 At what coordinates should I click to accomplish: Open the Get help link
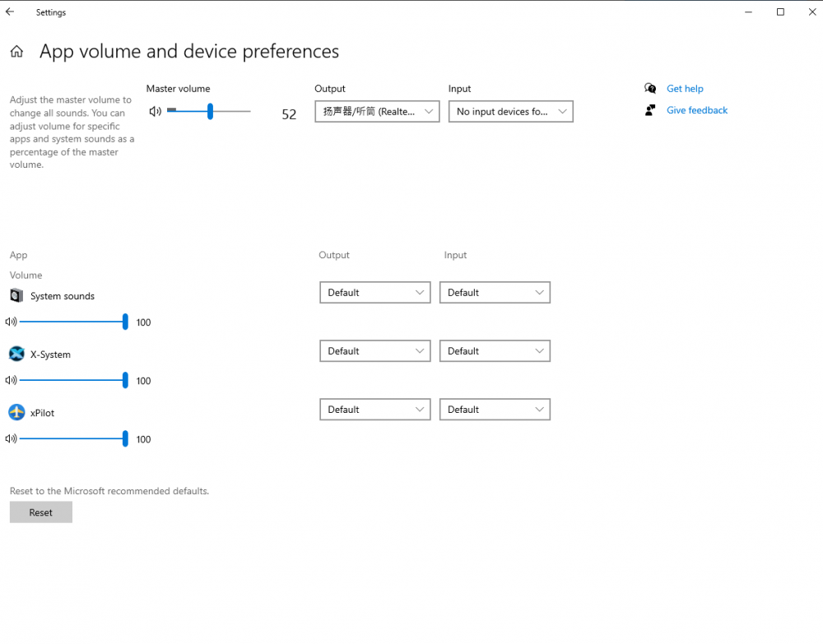(x=685, y=89)
